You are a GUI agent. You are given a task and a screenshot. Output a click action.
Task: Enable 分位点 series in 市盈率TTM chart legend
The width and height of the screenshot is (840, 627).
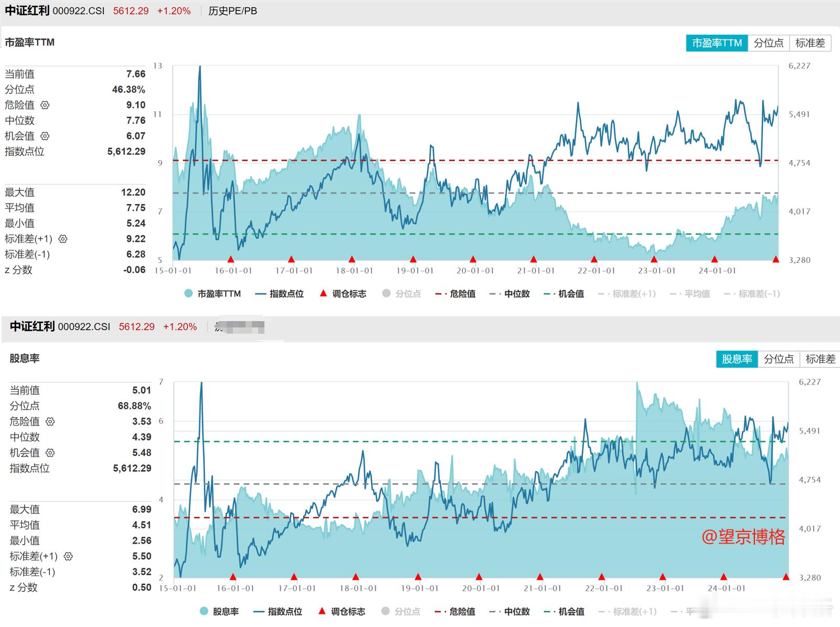coord(401,294)
